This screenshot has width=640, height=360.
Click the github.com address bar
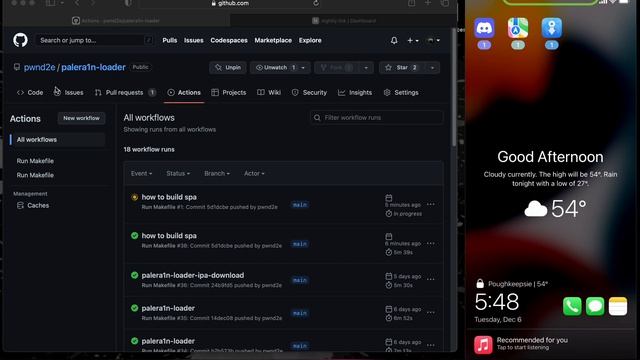point(230,3)
